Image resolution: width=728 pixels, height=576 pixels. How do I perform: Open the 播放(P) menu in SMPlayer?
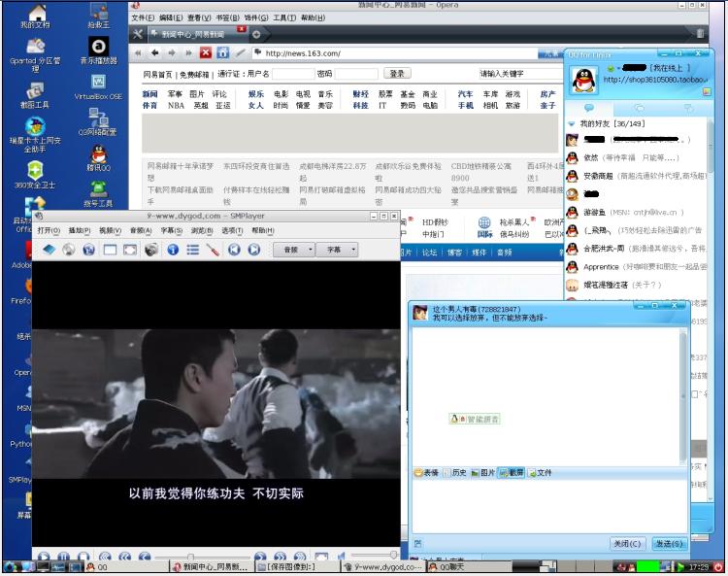point(80,230)
